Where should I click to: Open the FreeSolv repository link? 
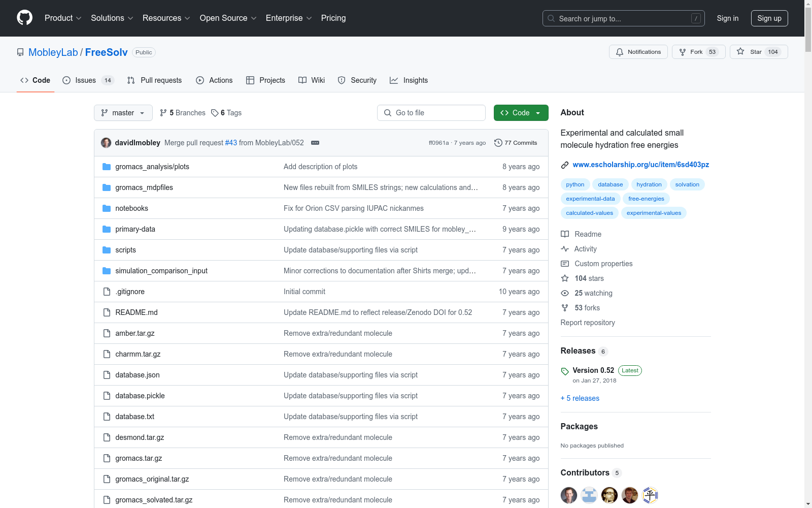[x=107, y=52]
